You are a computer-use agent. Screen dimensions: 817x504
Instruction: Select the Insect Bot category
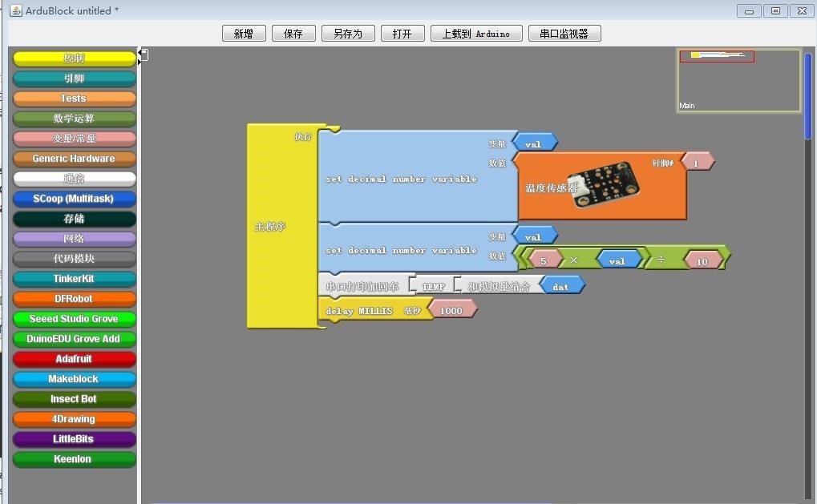pos(74,399)
